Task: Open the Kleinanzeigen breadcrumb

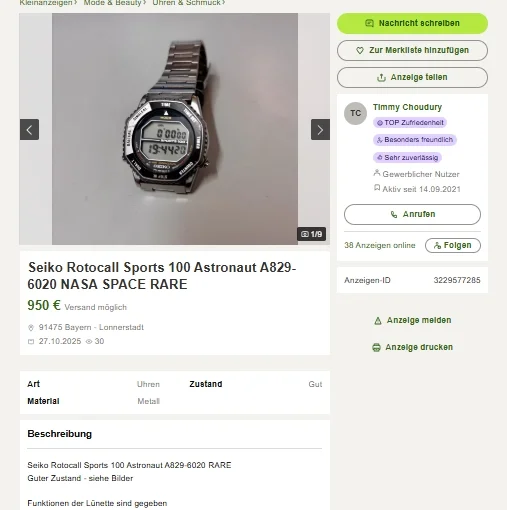Action: (x=46, y=3)
